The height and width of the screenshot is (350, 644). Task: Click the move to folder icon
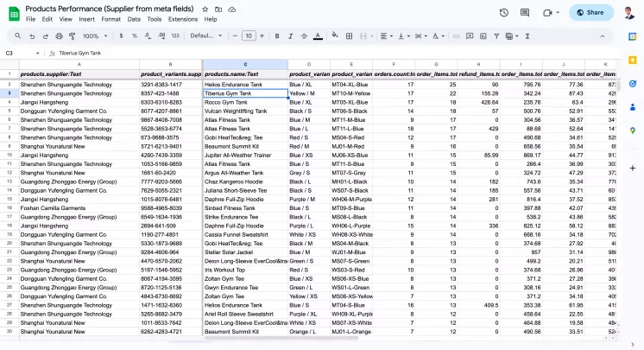point(218,9)
